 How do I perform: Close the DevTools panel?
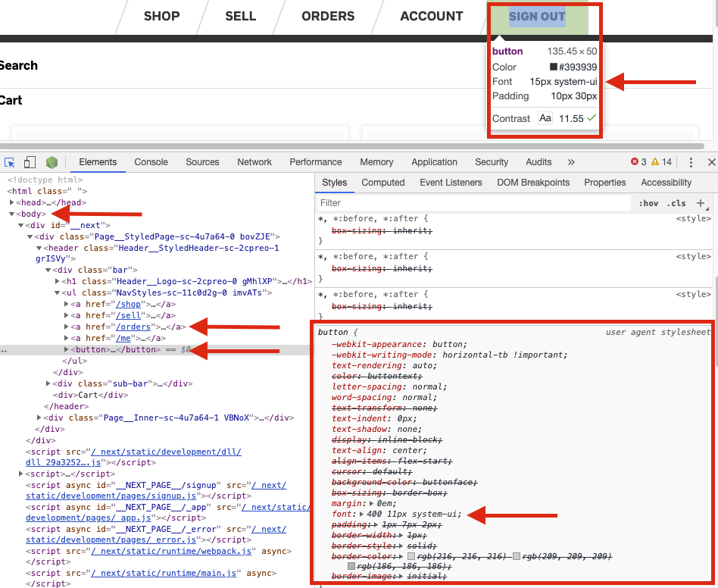pos(712,162)
